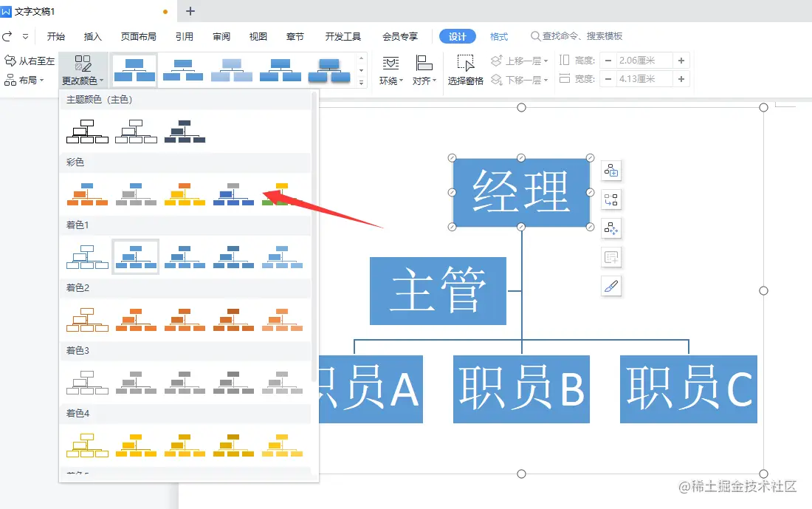The width and height of the screenshot is (812, 509).
Task: Open a new document tab with plus
Action: click(x=190, y=11)
